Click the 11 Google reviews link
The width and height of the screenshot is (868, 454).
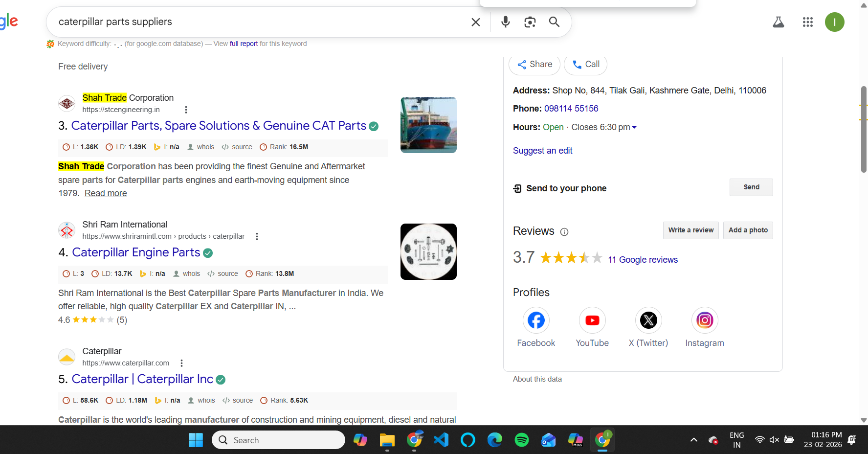coord(643,260)
